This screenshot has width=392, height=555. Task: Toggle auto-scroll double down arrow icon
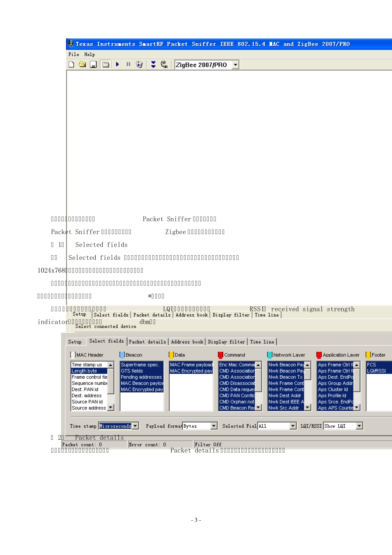click(153, 64)
